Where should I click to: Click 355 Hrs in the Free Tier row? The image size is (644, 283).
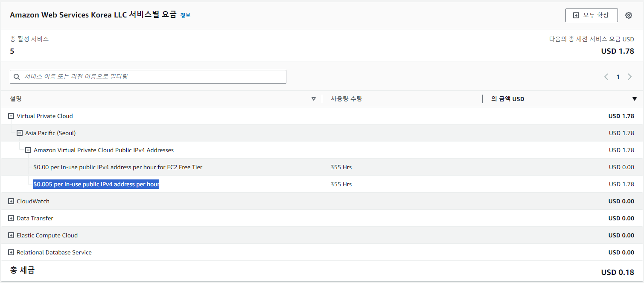point(341,167)
